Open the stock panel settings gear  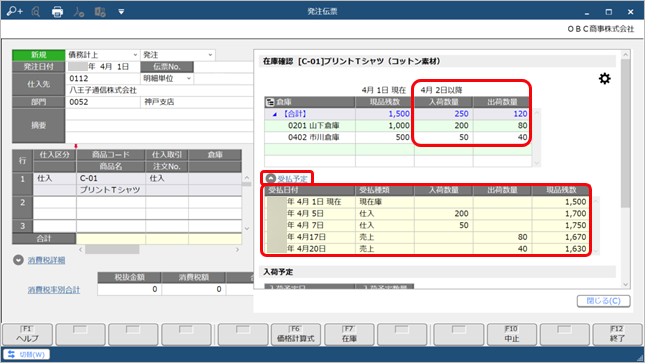click(604, 78)
